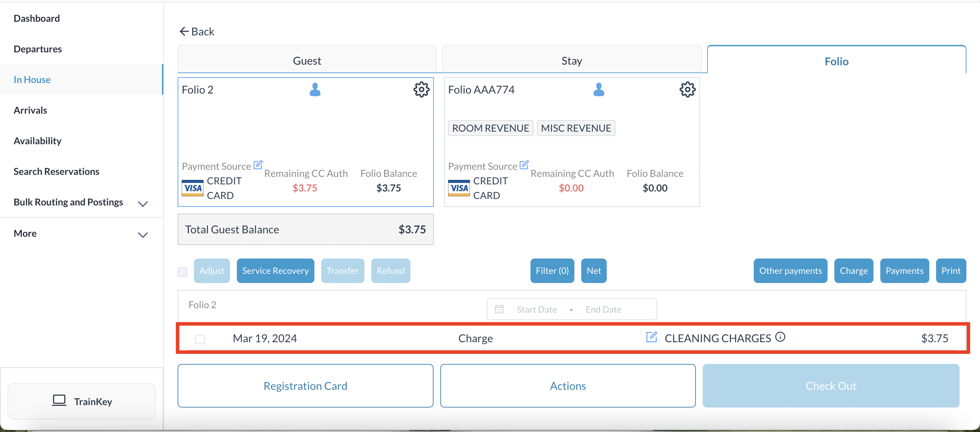Switch to the Stay tab
This screenshot has width=980, height=432.
(x=571, y=61)
